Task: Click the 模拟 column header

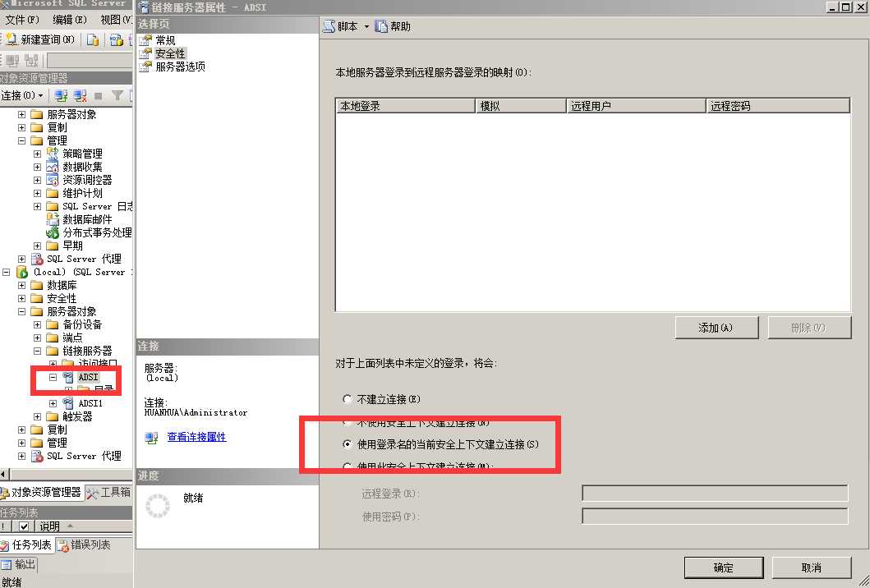Action: pos(521,106)
